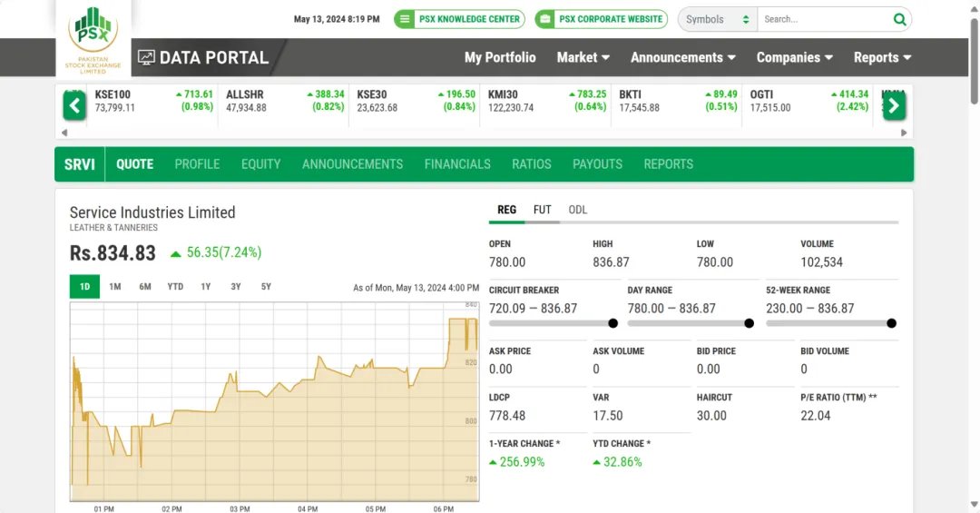This screenshot has width=980, height=513.
Task: Click the OGTI index ticker
Action: pos(808,101)
